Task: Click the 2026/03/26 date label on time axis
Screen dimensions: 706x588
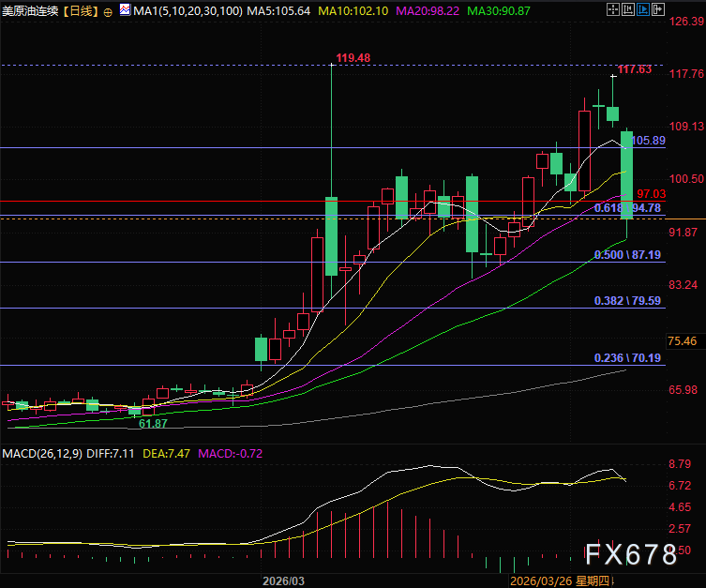Action: (542, 580)
